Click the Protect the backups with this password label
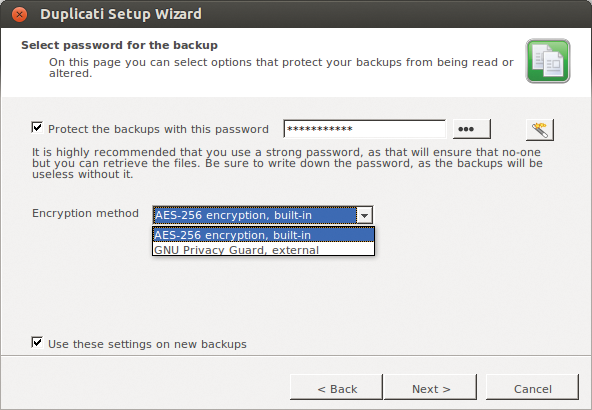 (x=158, y=129)
